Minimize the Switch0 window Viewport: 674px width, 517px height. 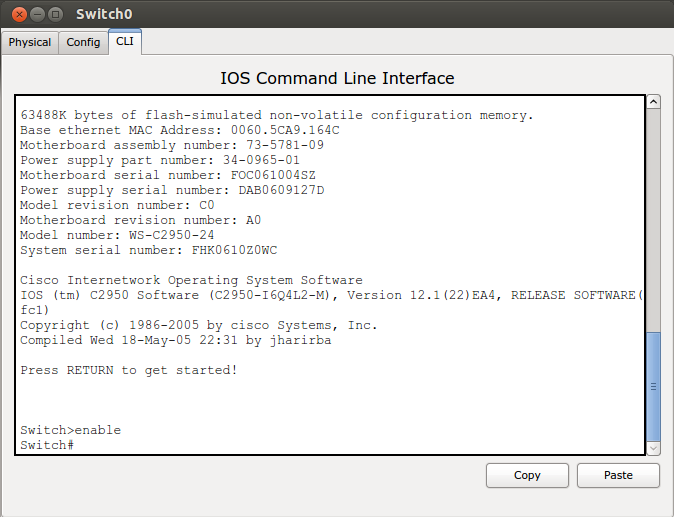36,15
